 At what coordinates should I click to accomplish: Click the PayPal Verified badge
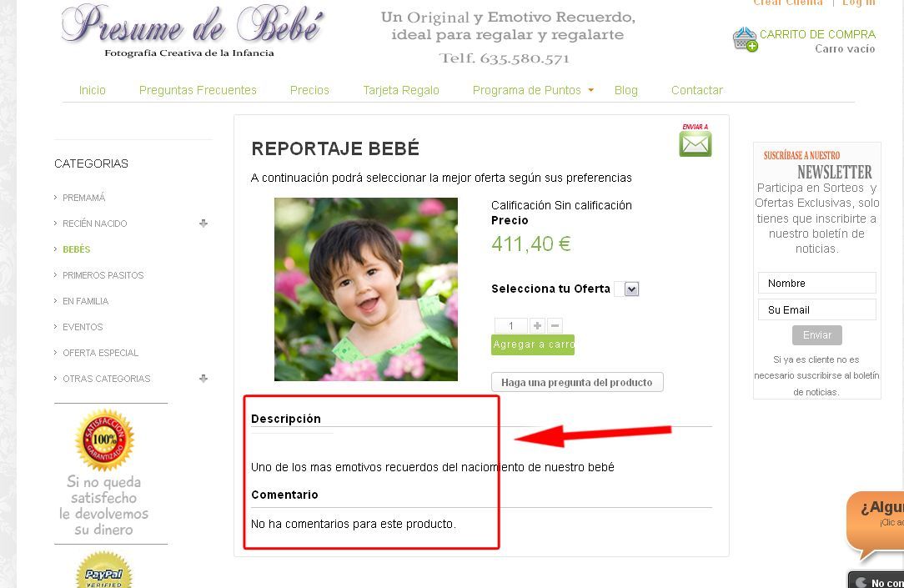[104, 570]
